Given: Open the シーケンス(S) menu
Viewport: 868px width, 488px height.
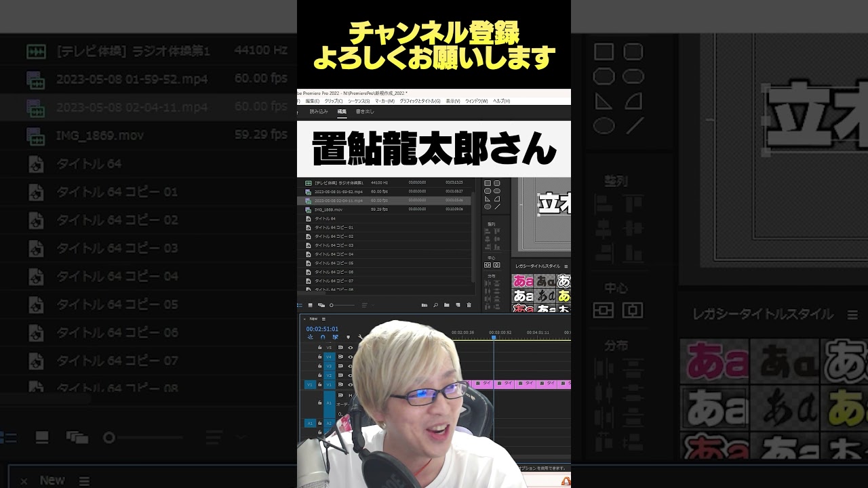Looking at the screenshot, I should pyautogui.click(x=359, y=101).
